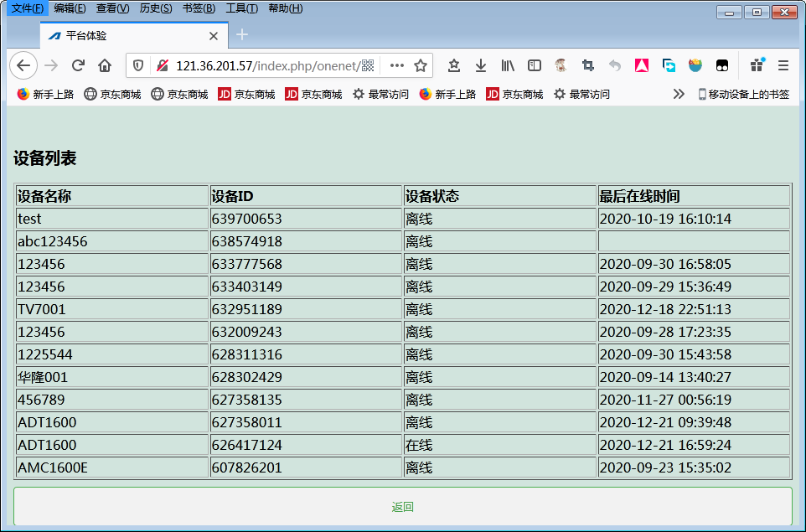This screenshot has width=806, height=532.
Task: Click the crop screenshot extension icon
Action: tap(588, 65)
